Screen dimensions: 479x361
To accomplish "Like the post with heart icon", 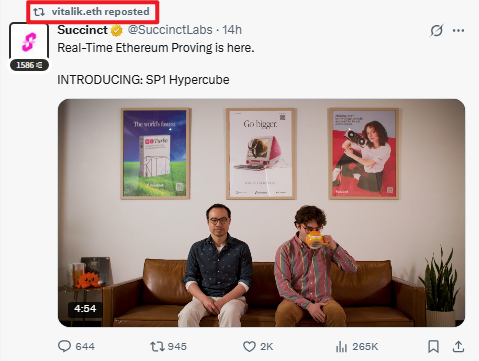I will click(249, 347).
